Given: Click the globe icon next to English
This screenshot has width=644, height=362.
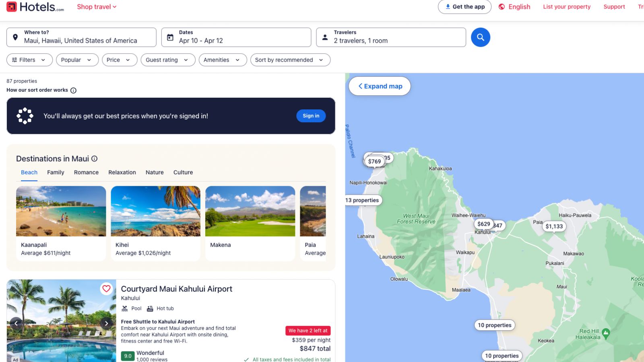Looking at the screenshot, I should coord(501,6).
